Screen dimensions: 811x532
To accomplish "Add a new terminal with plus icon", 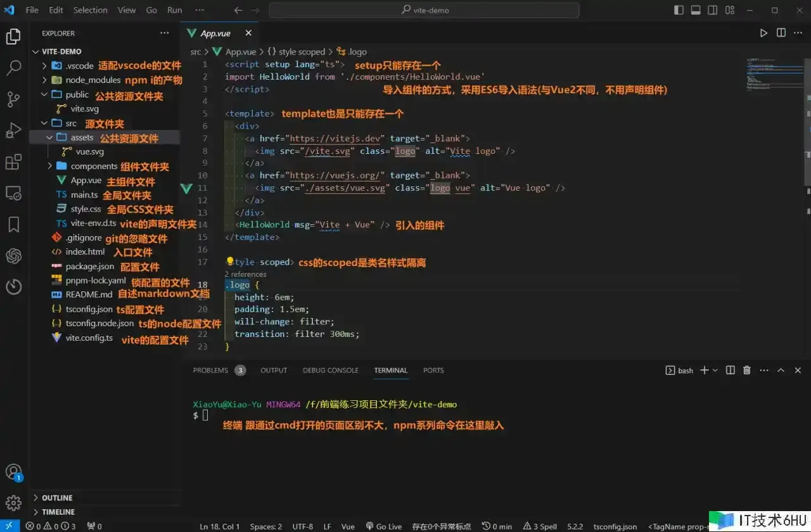I will [x=704, y=370].
